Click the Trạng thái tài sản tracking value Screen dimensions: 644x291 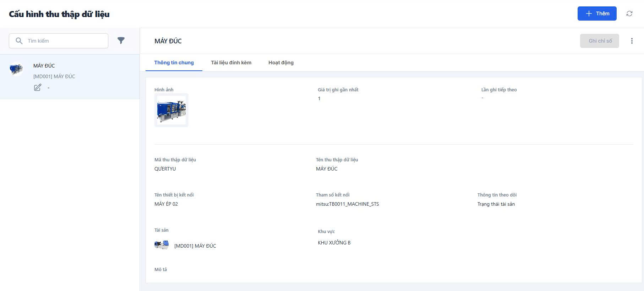[x=496, y=204]
